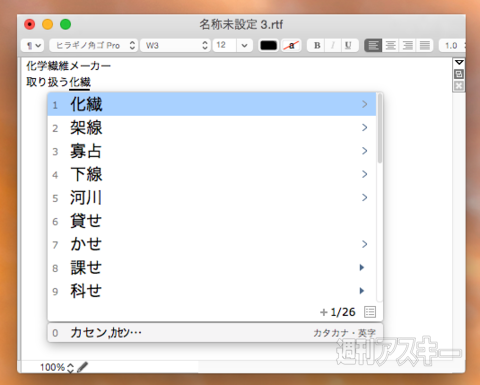Select candidate 3 寡占
The width and height of the screenshot is (480, 385).
click(212, 151)
